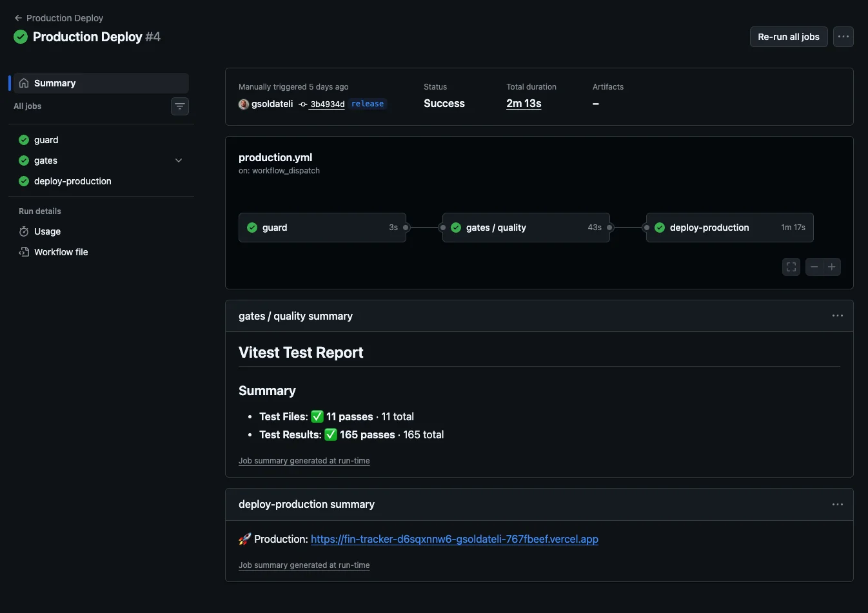Click the back arrow icon at top
868x613 pixels.
(18, 18)
